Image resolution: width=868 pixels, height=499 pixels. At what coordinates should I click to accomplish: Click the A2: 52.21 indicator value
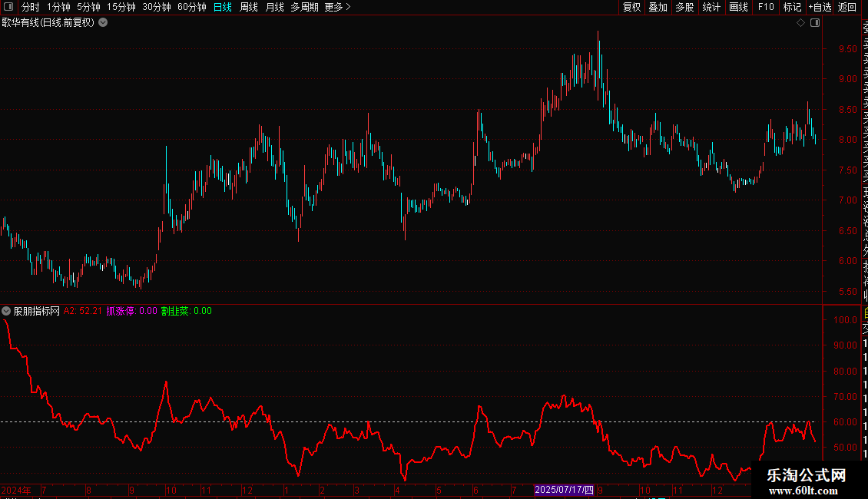83,311
